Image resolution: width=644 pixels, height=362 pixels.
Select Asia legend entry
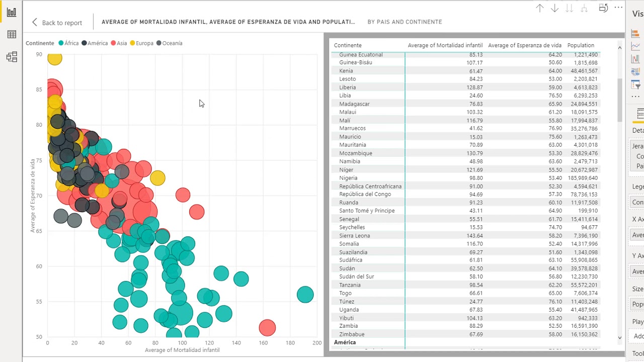click(x=119, y=43)
